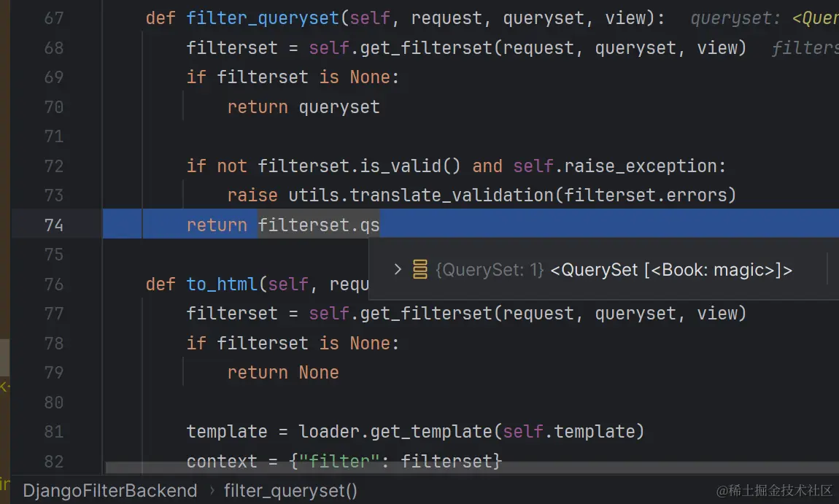
Task: Click 'if filterset is None:' on line 78
Action: pos(293,343)
